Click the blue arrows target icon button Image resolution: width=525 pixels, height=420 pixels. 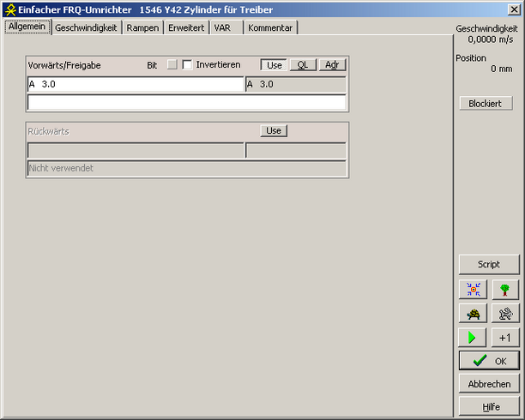[473, 290]
